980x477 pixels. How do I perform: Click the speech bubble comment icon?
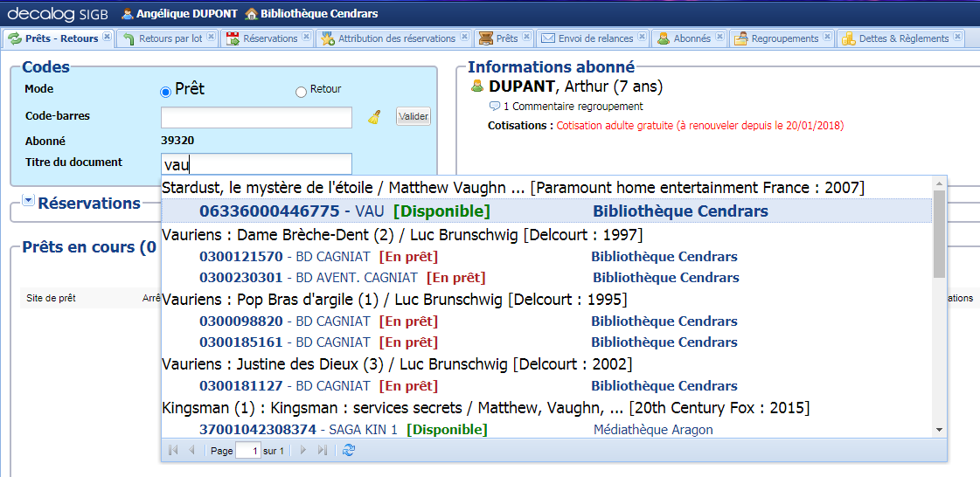(495, 106)
